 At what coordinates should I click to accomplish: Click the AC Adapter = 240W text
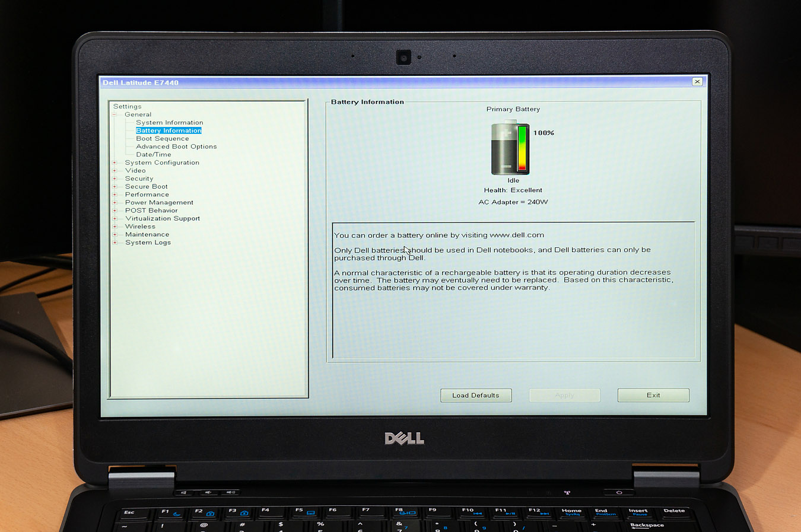point(513,202)
